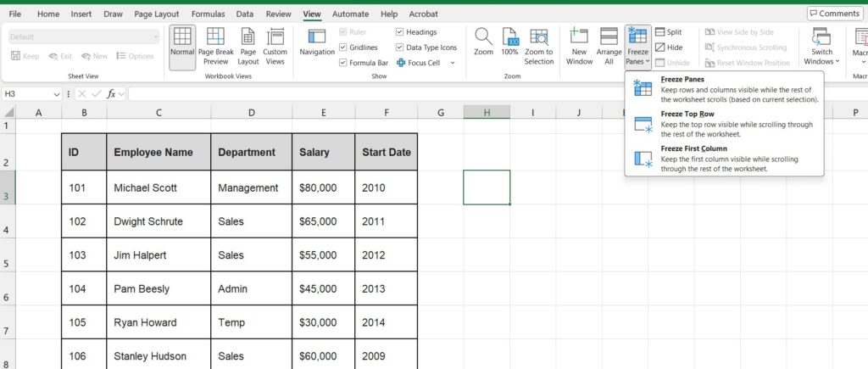Choose Freeze First Column option
The height and width of the screenshot is (369, 868).
(x=724, y=159)
